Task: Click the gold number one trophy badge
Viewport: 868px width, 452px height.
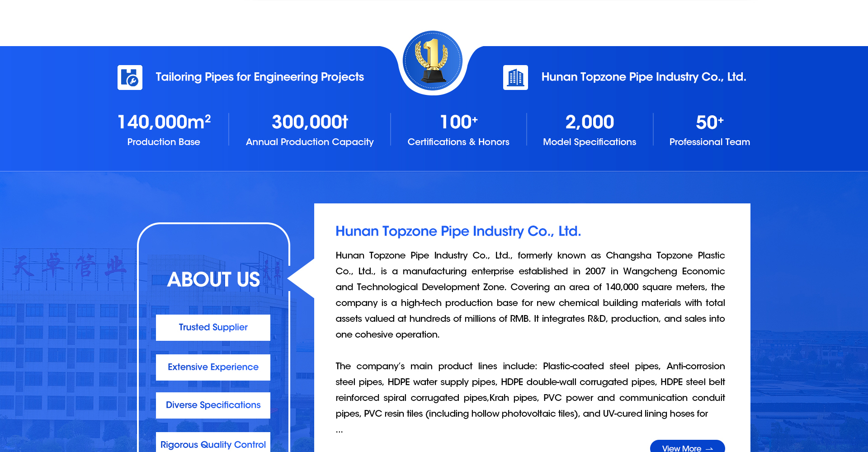Action: coord(432,60)
